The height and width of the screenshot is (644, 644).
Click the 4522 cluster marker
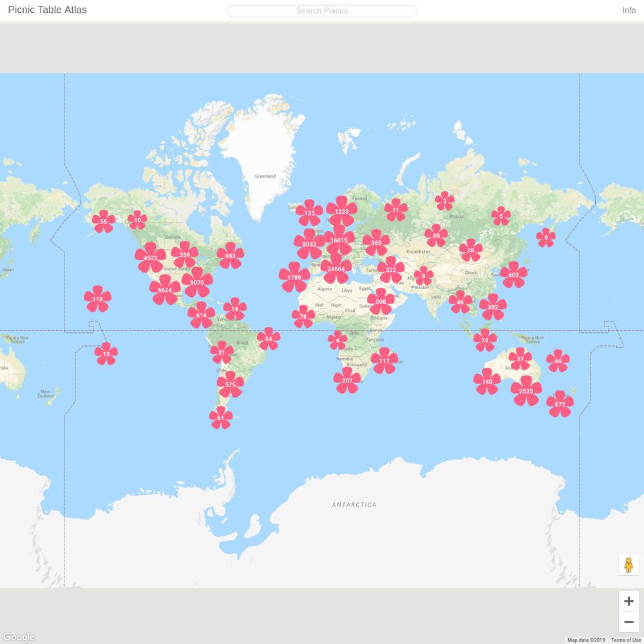[150, 258]
